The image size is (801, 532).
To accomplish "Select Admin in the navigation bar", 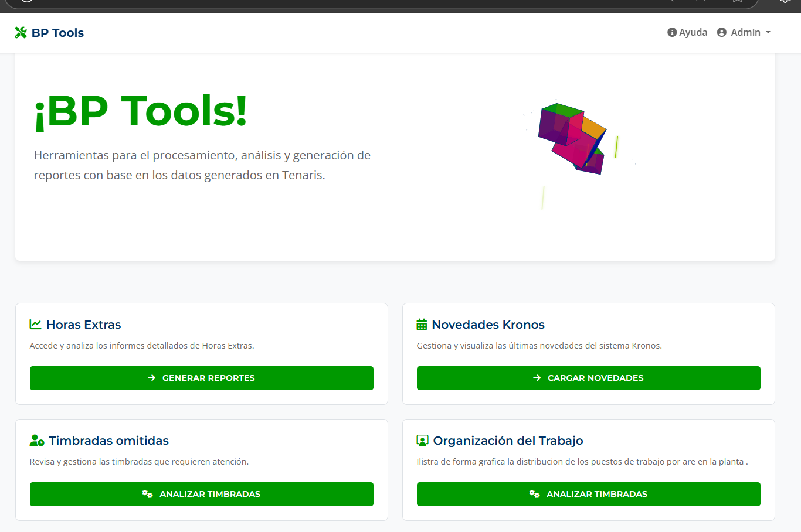I will click(745, 32).
